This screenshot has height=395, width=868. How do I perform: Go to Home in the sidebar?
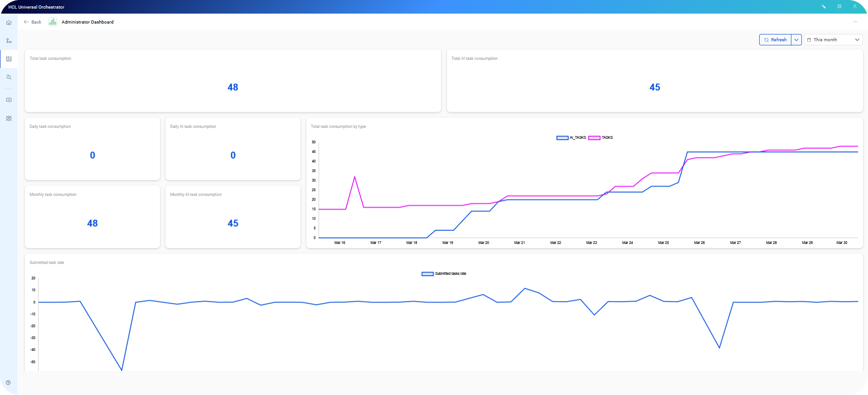[9, 23]
